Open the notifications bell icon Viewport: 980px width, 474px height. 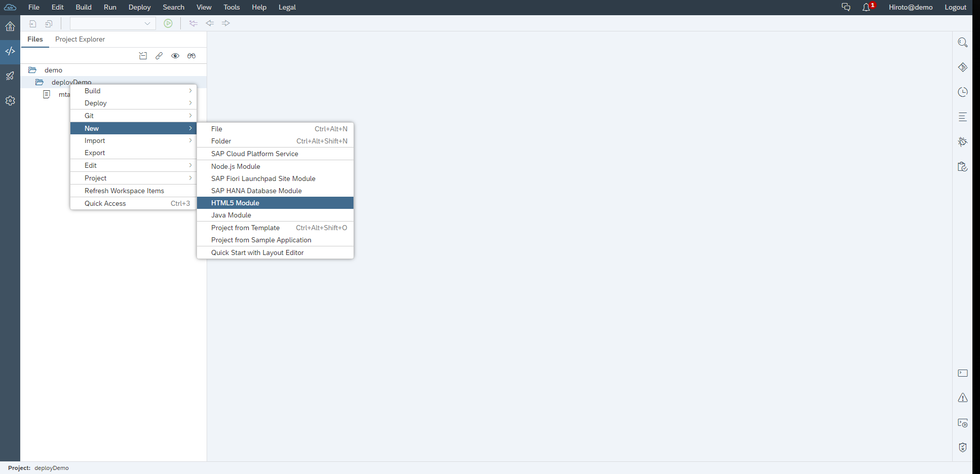point(867,7)
